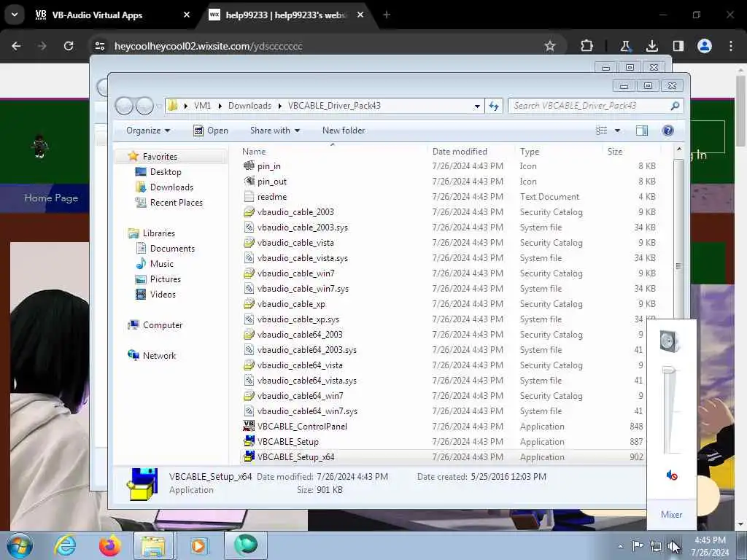Sort by Type column header
747x560 pixels.
[x=530, y=152]
